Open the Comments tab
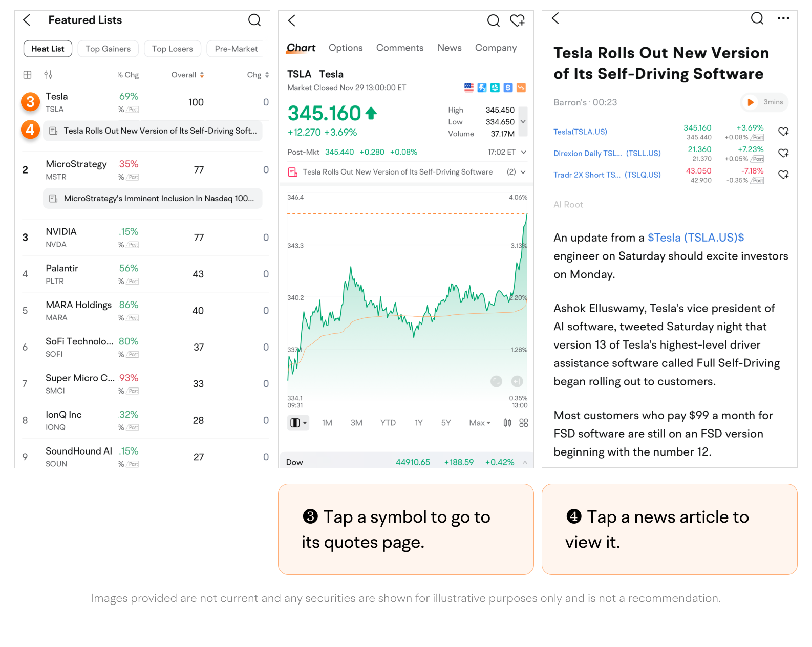This screenshot has width=812, height=647. 400,48
